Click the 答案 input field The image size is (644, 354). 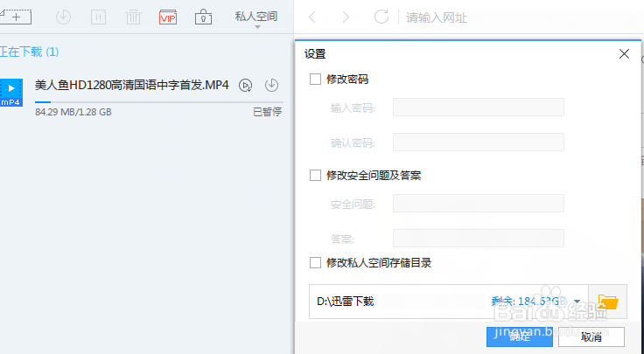[479, 239]
